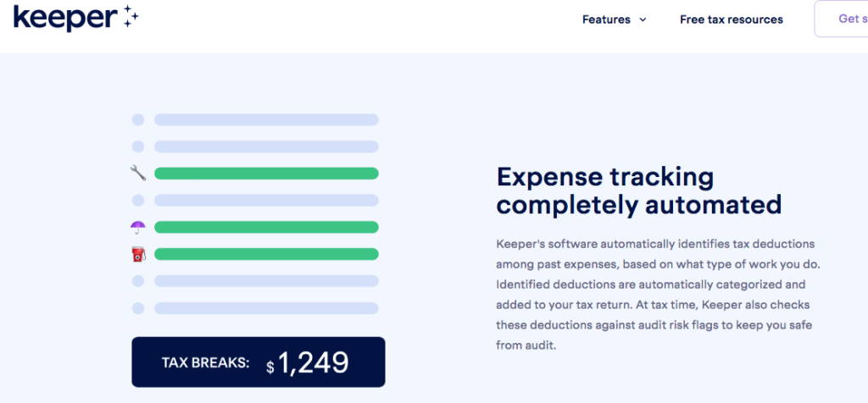Expand the Features dropdown arrow
This screenshot has width=868, height=403.
643,20
